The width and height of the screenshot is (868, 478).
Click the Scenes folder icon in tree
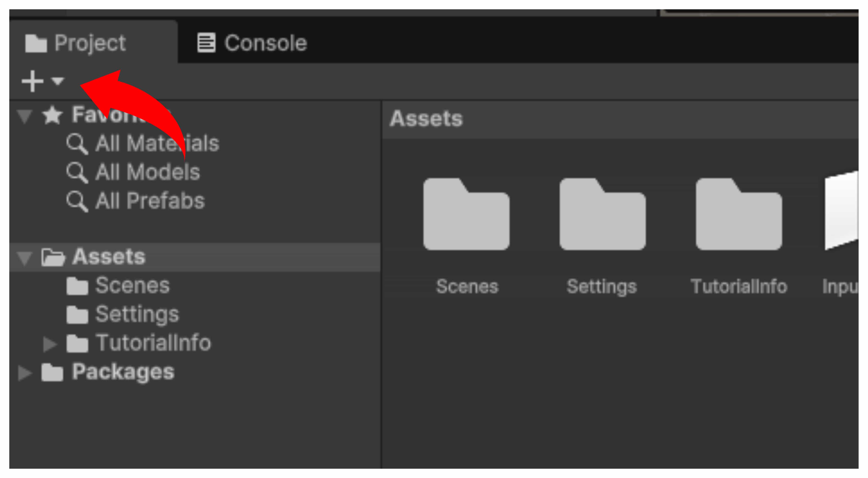click(x=77, y=286)
